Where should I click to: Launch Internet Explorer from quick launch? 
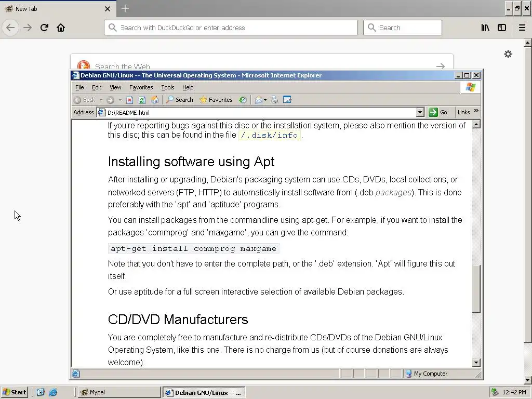(x=53, y=392)
